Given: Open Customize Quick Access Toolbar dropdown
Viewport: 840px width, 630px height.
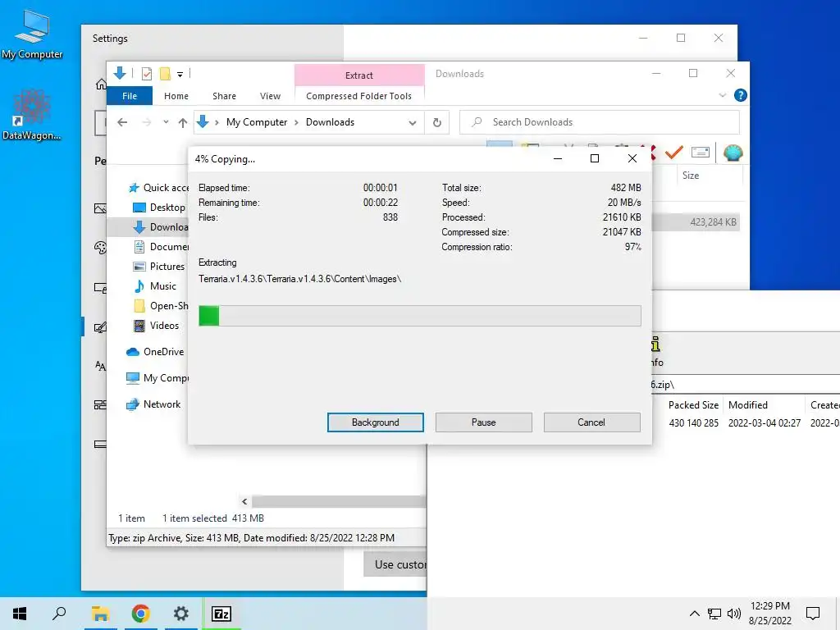Looking at the screenshot, I should (180, 75).
